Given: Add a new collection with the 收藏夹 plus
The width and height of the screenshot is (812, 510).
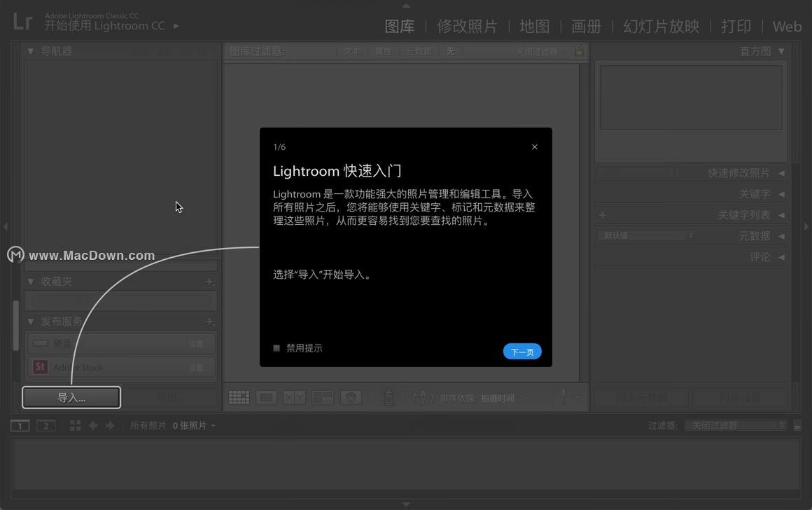Looking at the screenshot, I should pyautogui.click(x=209, y=281).
